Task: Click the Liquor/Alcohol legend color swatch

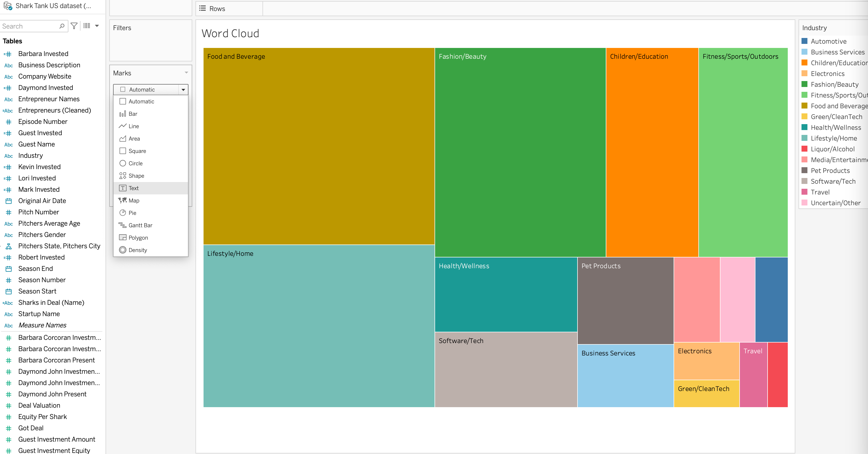Action: 804,149
